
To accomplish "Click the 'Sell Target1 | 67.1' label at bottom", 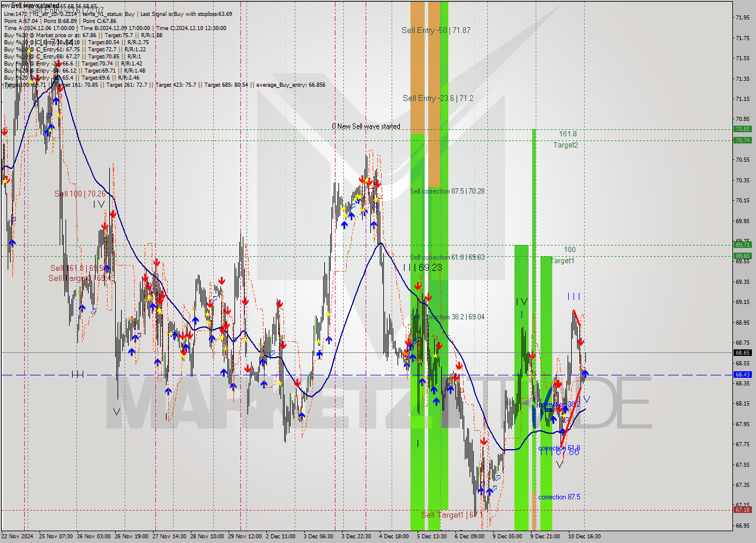I will (452, 515).
